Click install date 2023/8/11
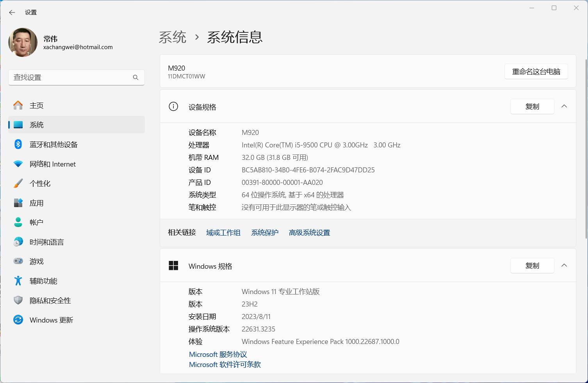 coord(256,317)
